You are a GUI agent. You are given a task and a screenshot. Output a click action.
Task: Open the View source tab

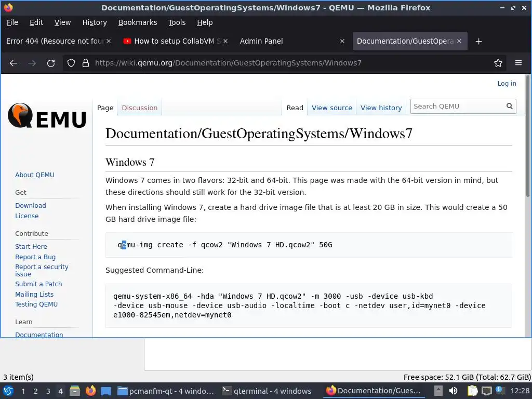(x=332, y=108)
